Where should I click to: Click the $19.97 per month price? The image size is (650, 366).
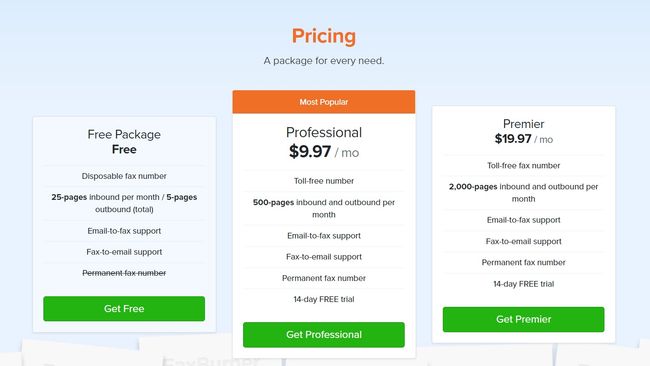tap(524, 139)
